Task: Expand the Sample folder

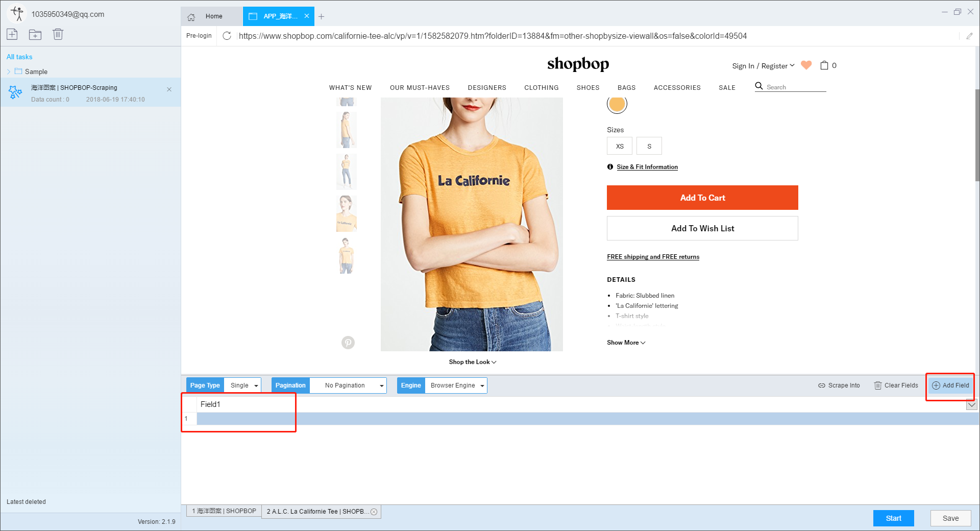Action: tap(9, 71)
